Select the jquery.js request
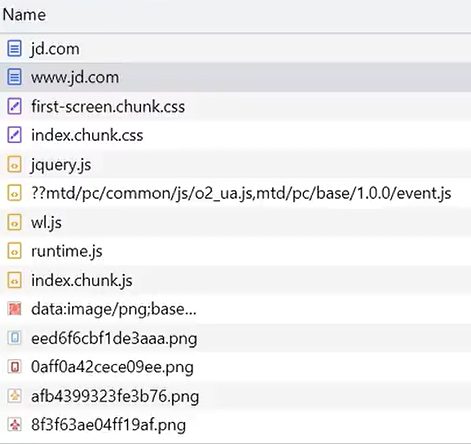The height and width of the screenshot is (444, 471). point(235,164)
